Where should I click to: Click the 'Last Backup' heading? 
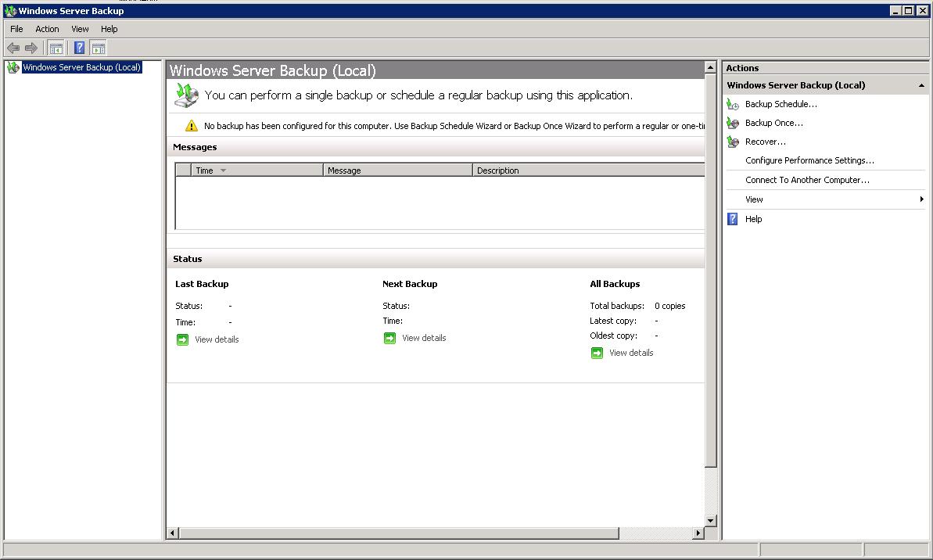pos(202,284)
